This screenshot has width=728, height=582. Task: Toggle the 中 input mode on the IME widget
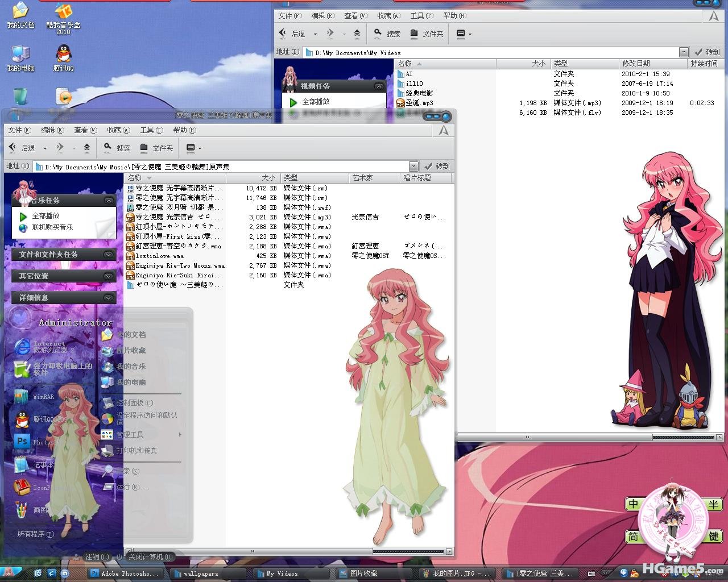pyautogui.click(x=633, y=504)
